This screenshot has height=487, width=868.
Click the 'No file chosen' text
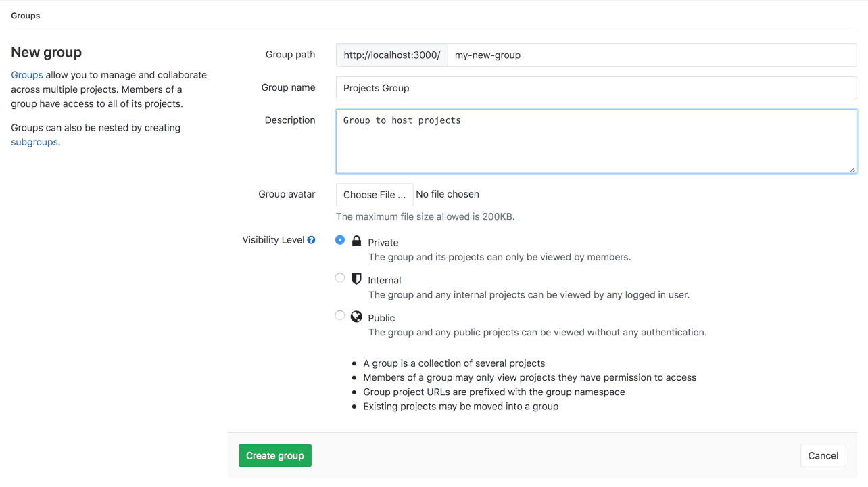click(x=448, y=194)
